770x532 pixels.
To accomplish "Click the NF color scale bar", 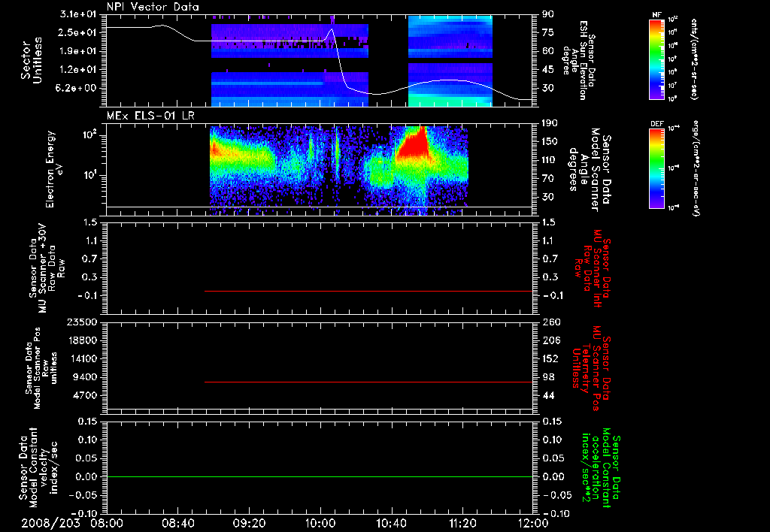I will coord(657,59).
